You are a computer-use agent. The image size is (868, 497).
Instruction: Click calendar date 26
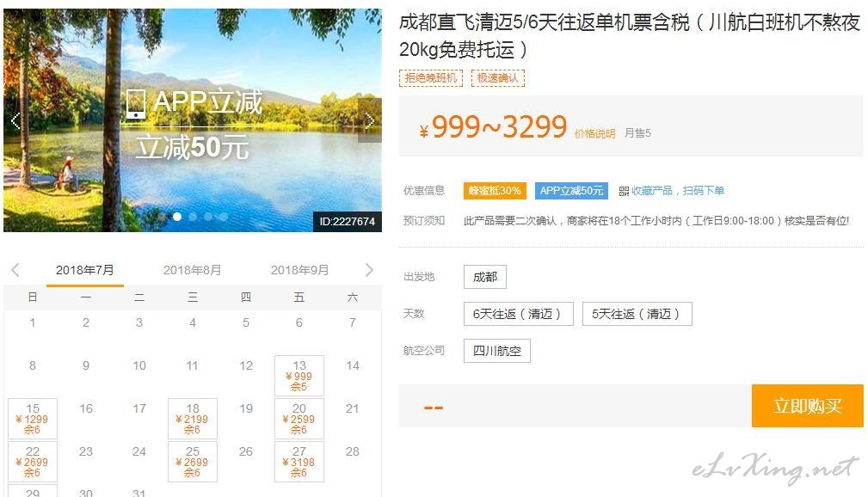(246, 451)
